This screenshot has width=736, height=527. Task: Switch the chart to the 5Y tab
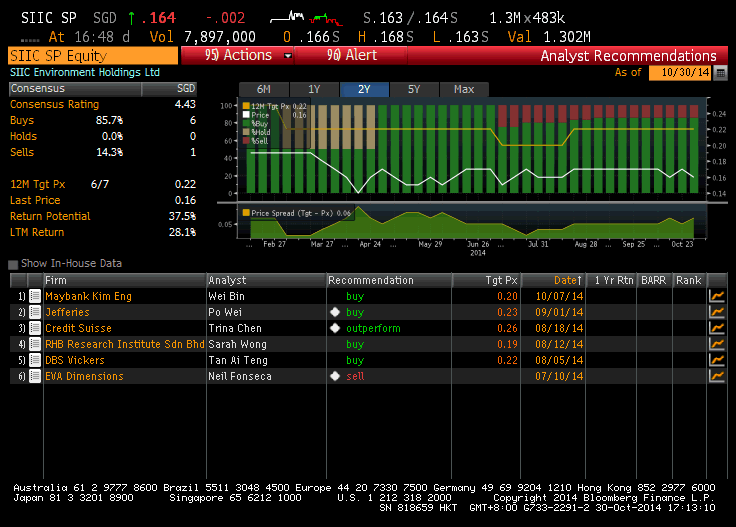[x=413, y=89]
